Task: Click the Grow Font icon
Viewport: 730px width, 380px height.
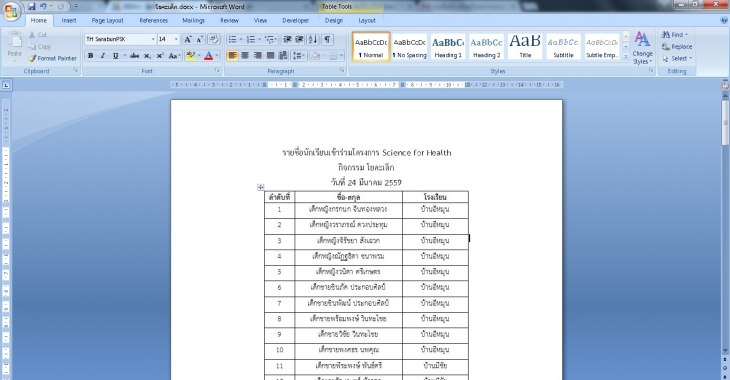Action: click(188, 40)
